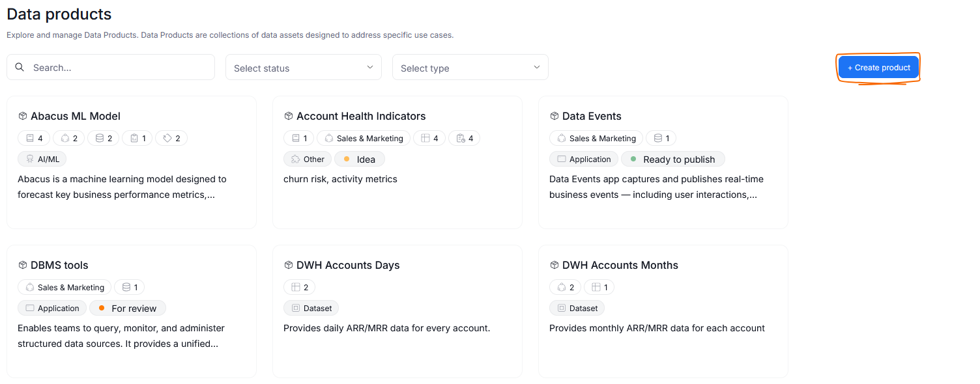
Task: Click the database badge showing 1 on DBMS tools
Action: coord(130,287)
